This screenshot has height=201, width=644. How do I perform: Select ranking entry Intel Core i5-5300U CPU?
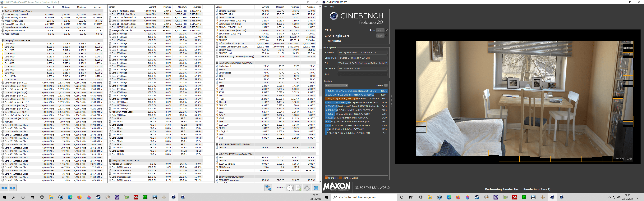(x=356, y=133)
